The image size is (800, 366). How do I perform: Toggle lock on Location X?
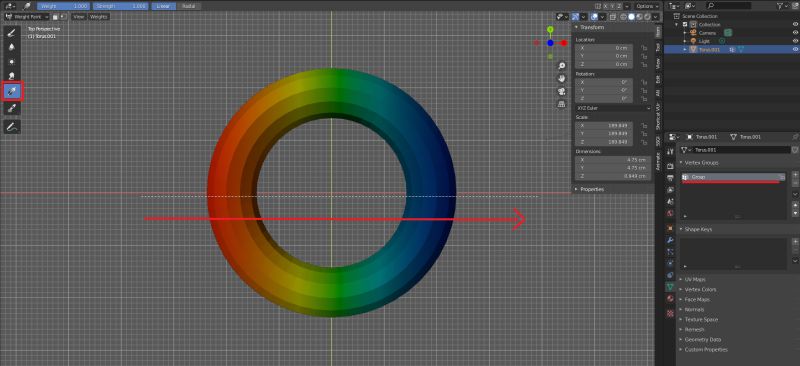click(x=645, y=47)
